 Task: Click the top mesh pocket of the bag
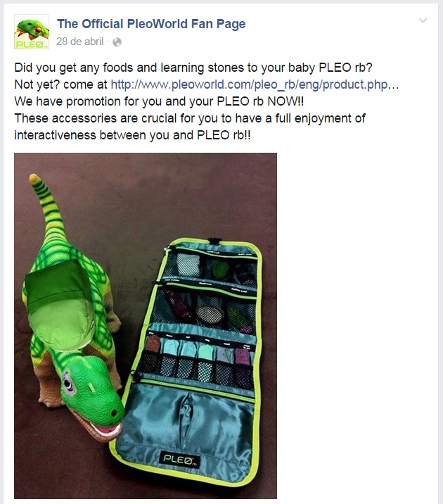[x=212, y=268]
